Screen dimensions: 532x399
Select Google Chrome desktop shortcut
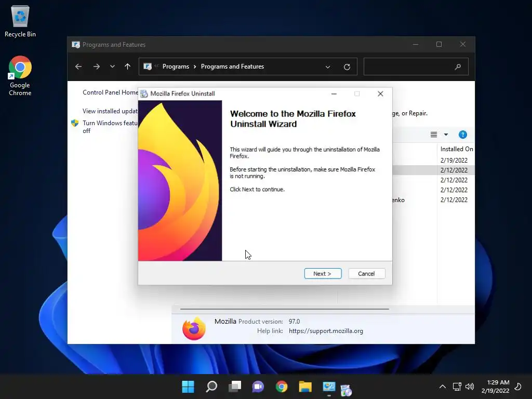[x=20, y=76]
